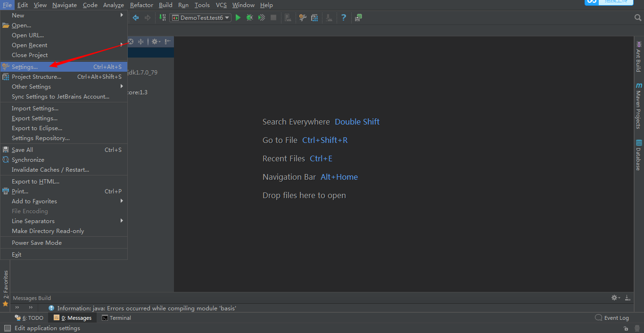This screenshot has width=644, height=333.
Task: Run DemoTest.test6 with the green play icon
Action: pyautogui.click(x=238, y=17)
